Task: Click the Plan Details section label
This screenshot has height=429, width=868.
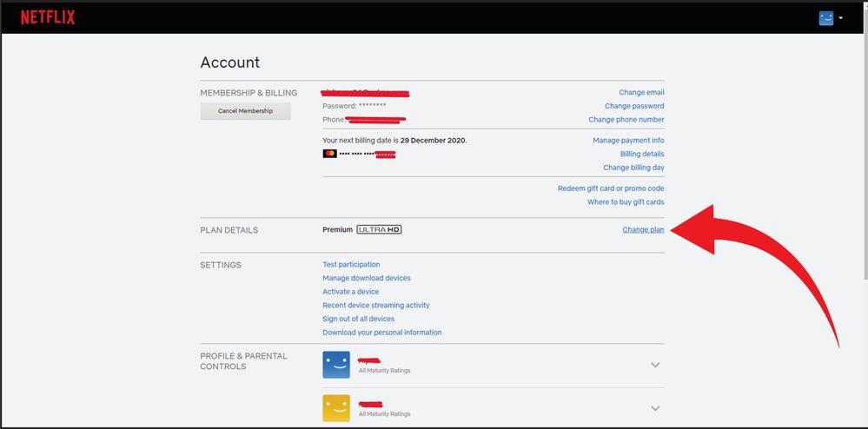Action: coord(229,230)
